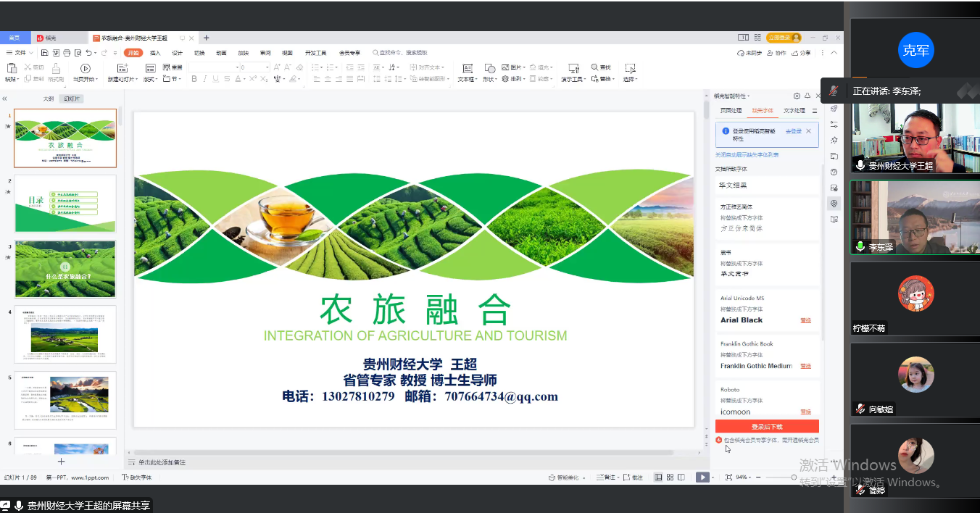Open the font name combo box

[x=214, y=67]
